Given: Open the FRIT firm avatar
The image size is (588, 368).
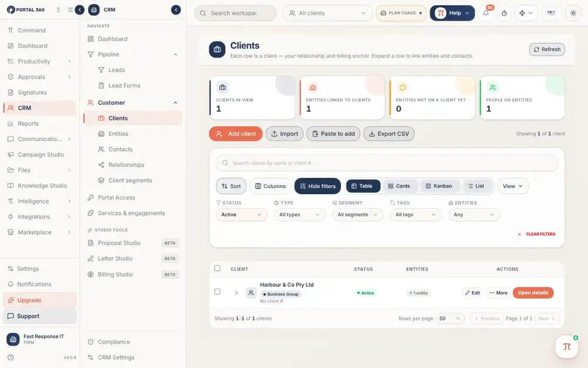Looking at the screenshot, I should [x=552, y=13].
